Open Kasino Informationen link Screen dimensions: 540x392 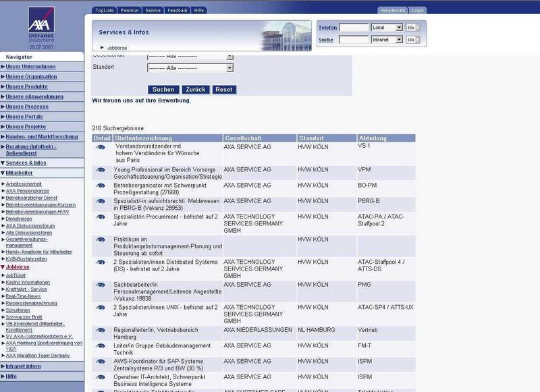click(28, 283)
